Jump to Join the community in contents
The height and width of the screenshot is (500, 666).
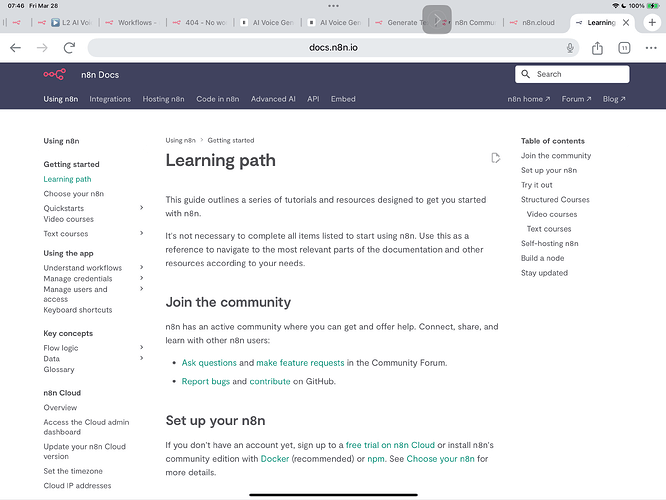point(556,156)
